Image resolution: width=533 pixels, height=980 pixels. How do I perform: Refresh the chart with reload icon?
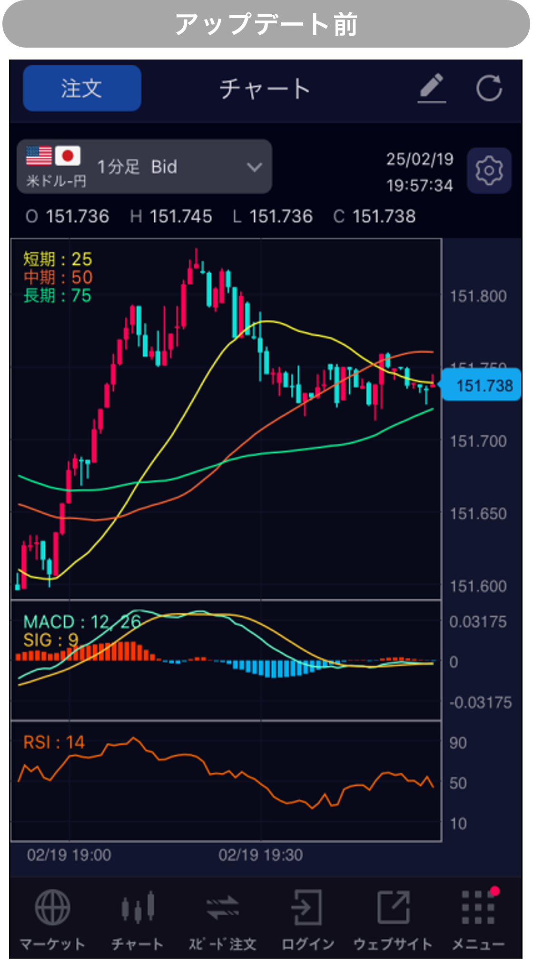pos(489,88)
